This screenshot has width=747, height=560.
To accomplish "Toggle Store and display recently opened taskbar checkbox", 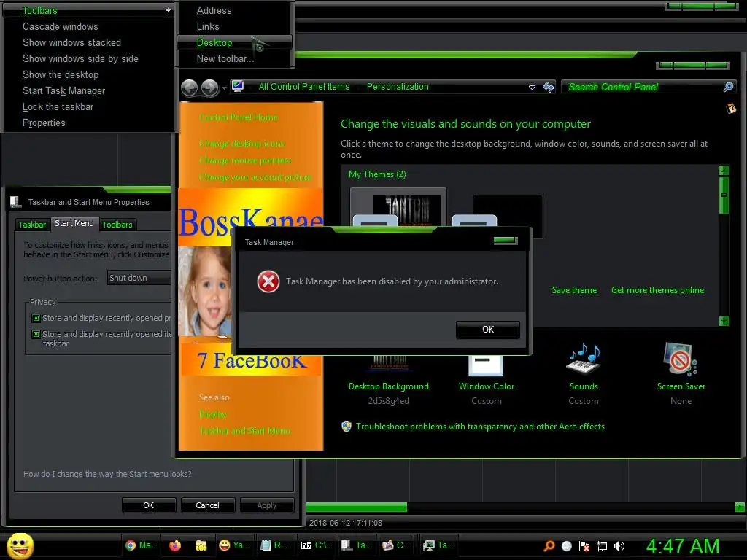I will [x=36, y=334].
